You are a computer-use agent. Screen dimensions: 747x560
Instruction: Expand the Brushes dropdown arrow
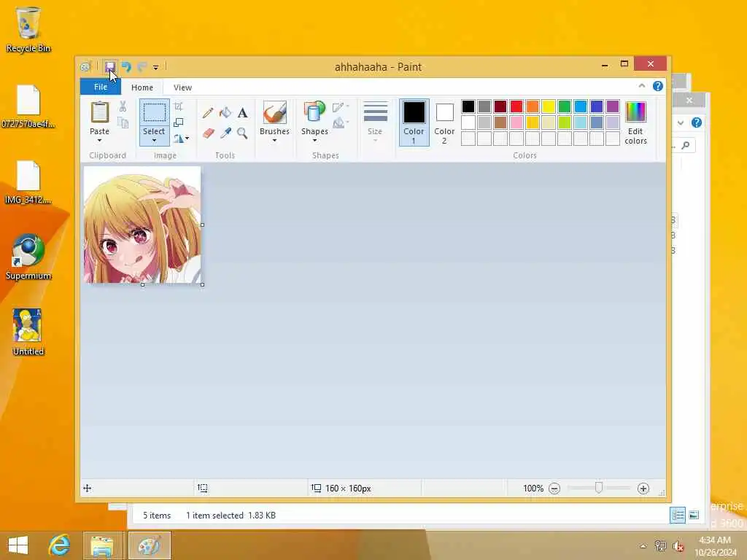tap(275, 141)
